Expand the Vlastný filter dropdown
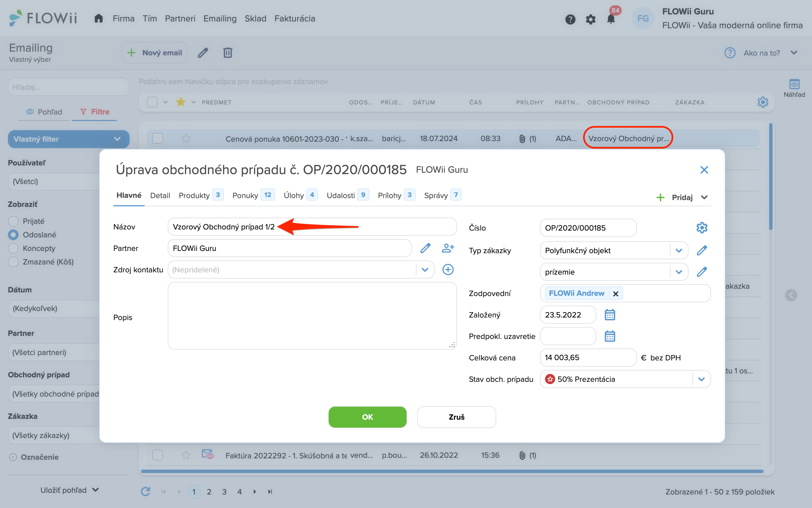This screenshot has height=508, width=812. pyautogui.click(x=69, y=139)
